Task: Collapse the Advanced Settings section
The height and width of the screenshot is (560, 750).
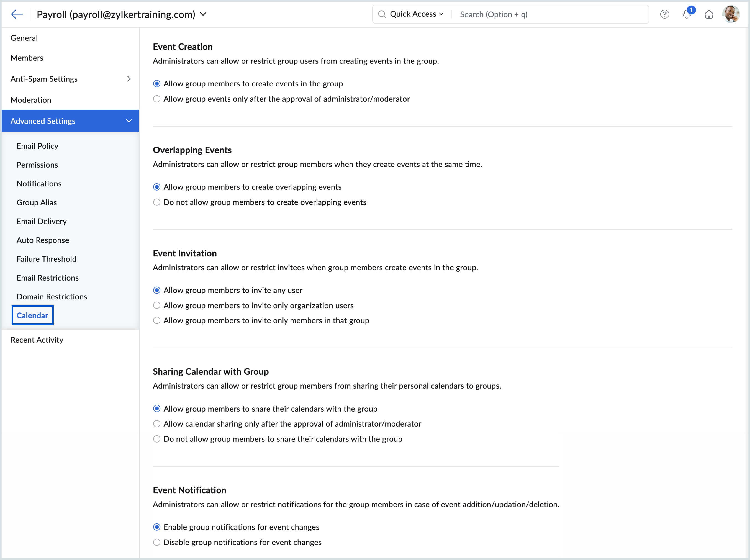Action: click(x=129, y=121)
